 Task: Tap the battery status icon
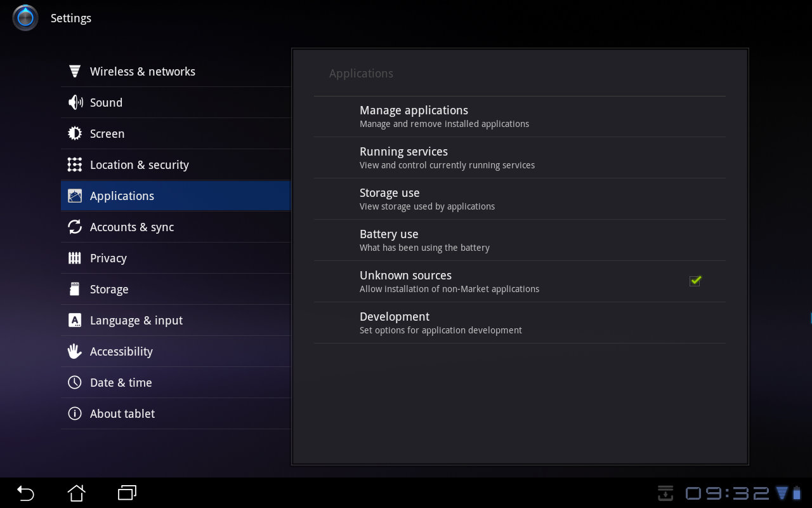pos(797,493)
